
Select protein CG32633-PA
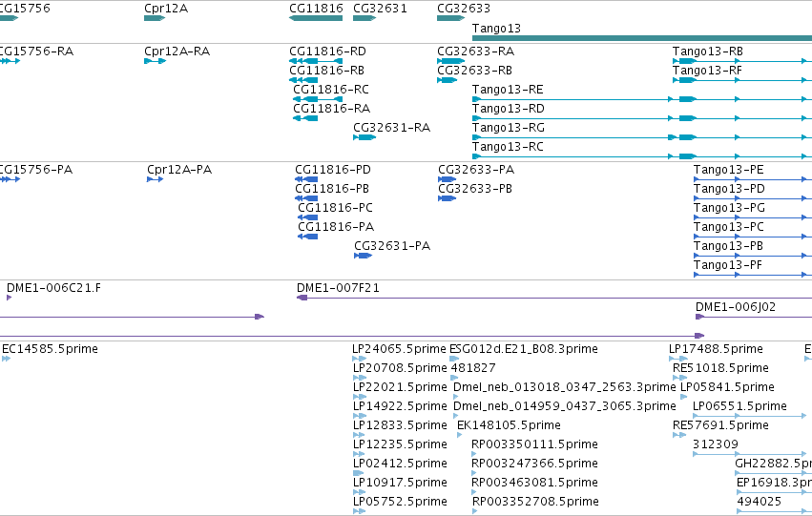click(x=476, y=170)
